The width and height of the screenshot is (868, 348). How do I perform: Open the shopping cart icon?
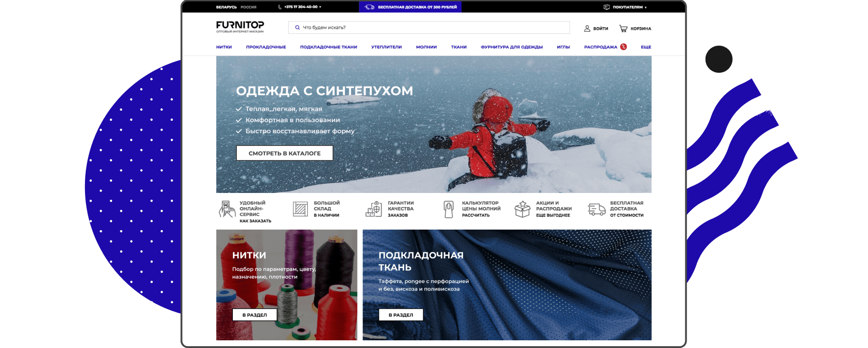point(623,28)
